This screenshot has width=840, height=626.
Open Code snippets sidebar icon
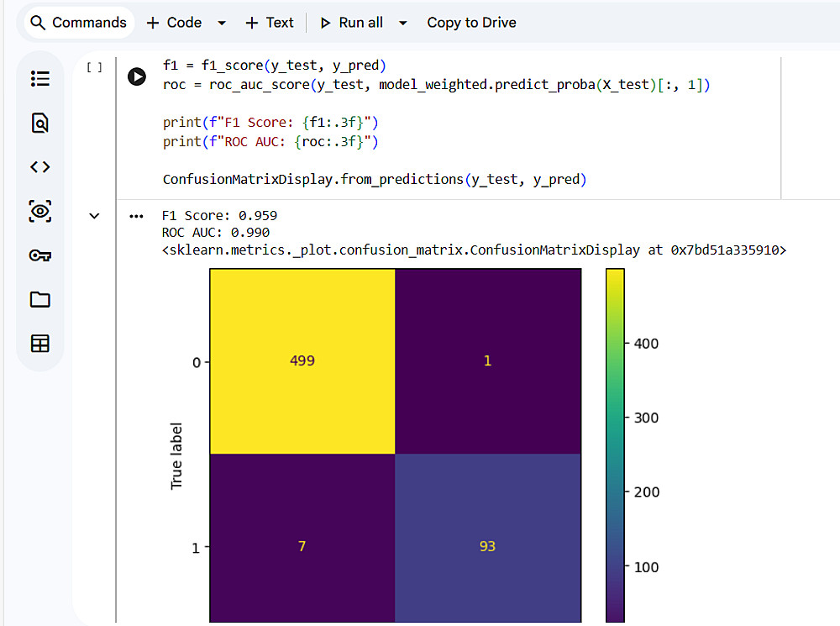tap(39, 167)
